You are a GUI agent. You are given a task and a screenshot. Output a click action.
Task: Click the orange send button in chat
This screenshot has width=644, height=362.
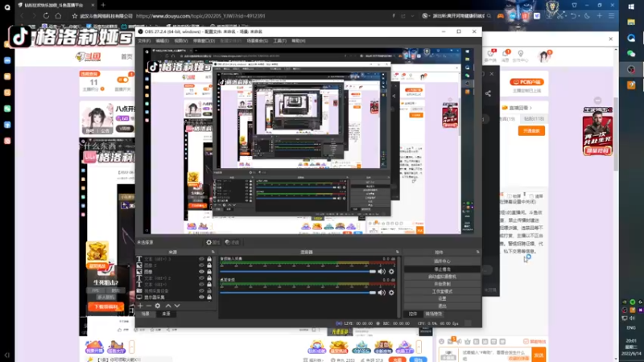[x=539, y=355]
